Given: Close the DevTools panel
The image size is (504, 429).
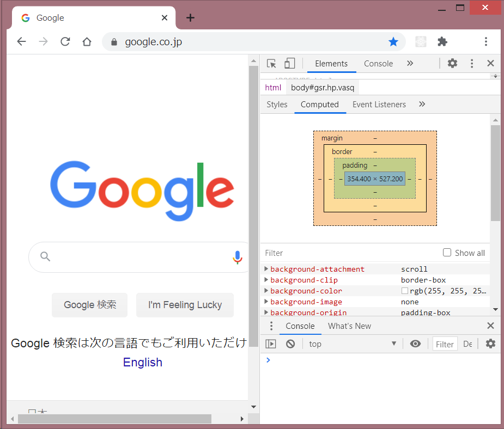Looking at the screenshot, I should tap(490, 63).
